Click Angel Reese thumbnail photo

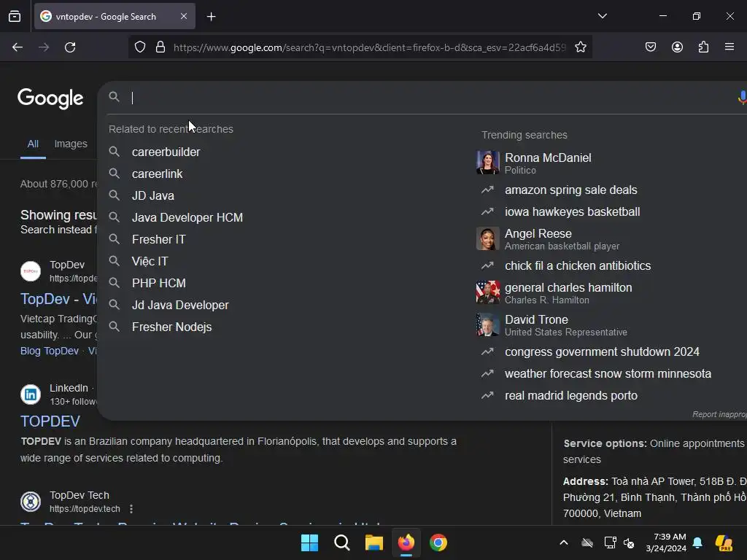coord(488,238)
